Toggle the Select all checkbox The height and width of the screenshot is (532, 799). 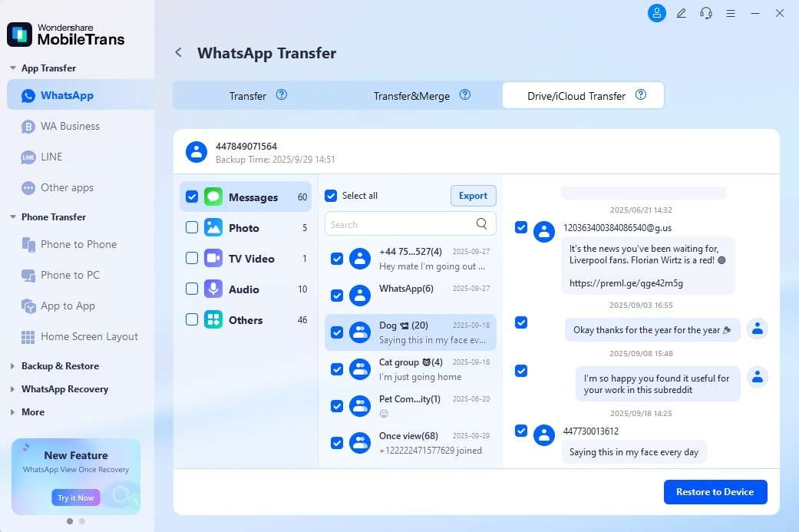coord(330,196)
